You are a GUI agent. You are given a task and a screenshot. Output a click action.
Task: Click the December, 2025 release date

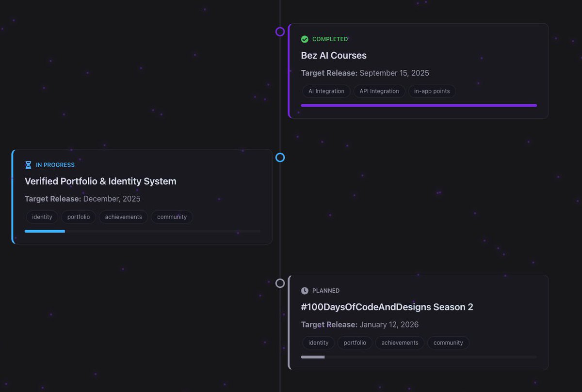click(x=112, y=199)
